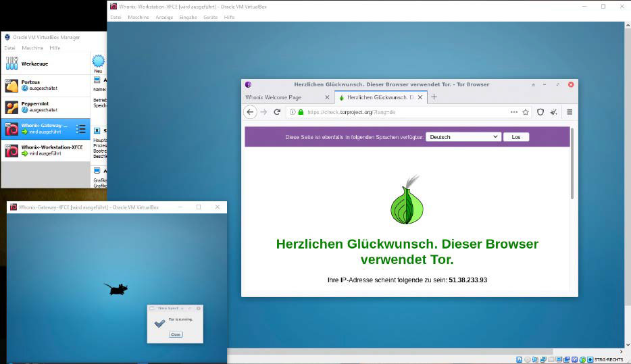
Task: Click the New Identity broom icon
Action: [554, 112]
